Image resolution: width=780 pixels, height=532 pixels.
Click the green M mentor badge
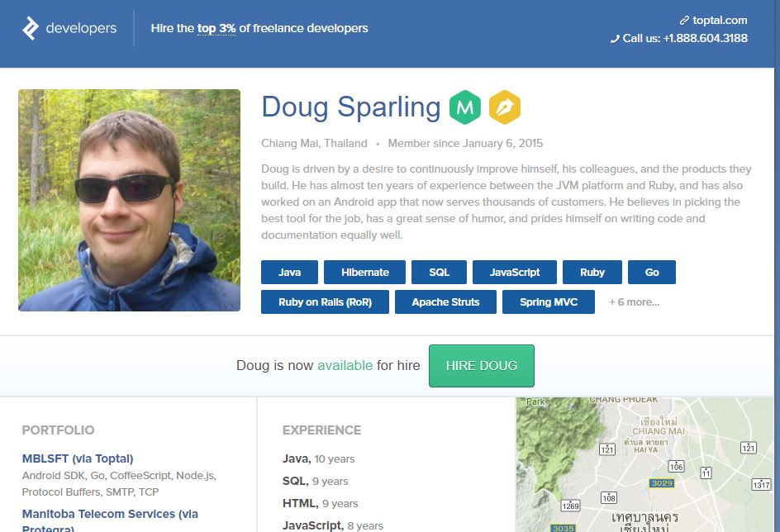click(x=465, y=107)
